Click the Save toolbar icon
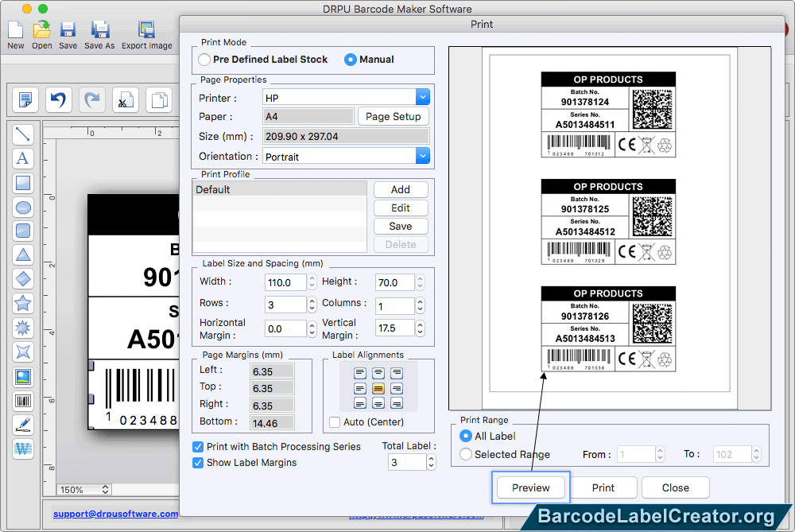795x532 pixels. [x=68, y=34]
